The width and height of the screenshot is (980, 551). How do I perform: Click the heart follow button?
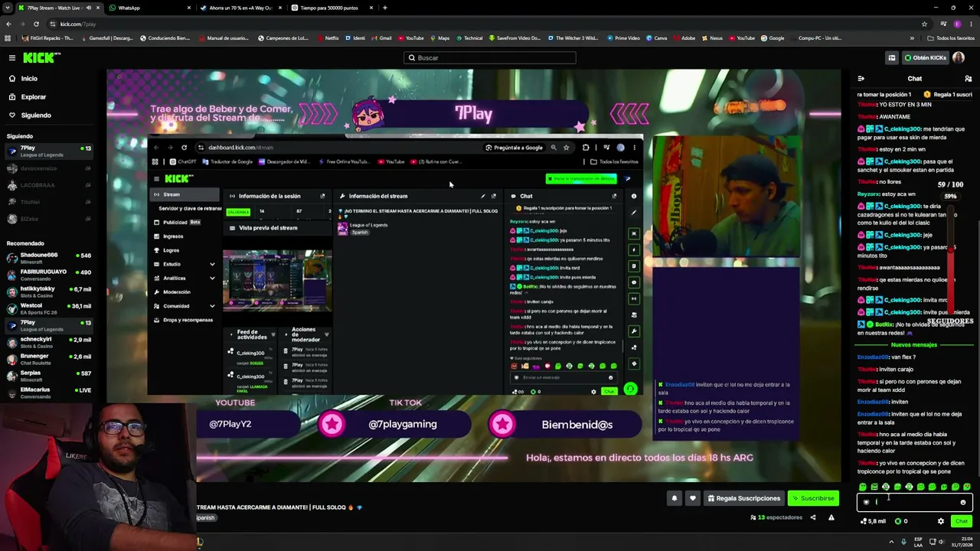[693, 498]
